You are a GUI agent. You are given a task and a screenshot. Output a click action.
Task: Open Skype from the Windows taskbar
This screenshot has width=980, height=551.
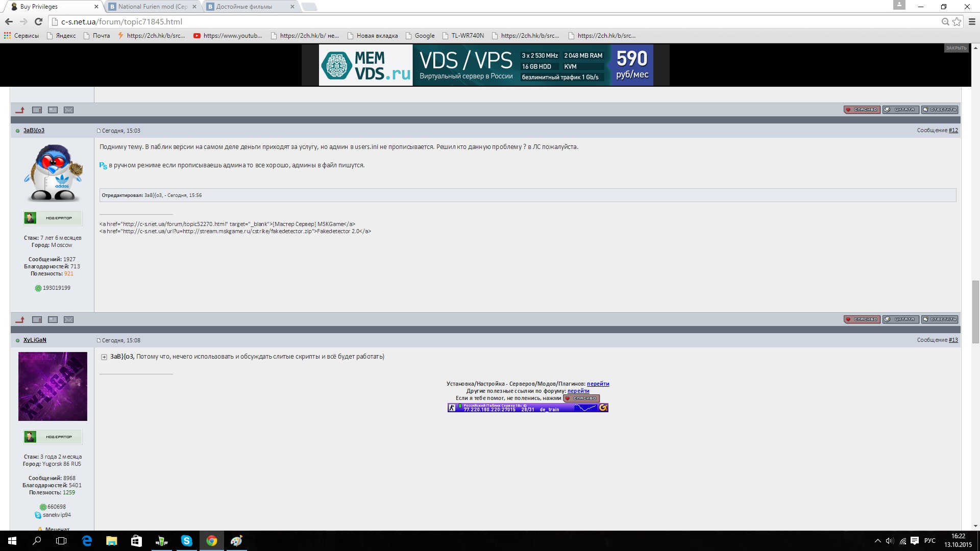tap(187, 541)
